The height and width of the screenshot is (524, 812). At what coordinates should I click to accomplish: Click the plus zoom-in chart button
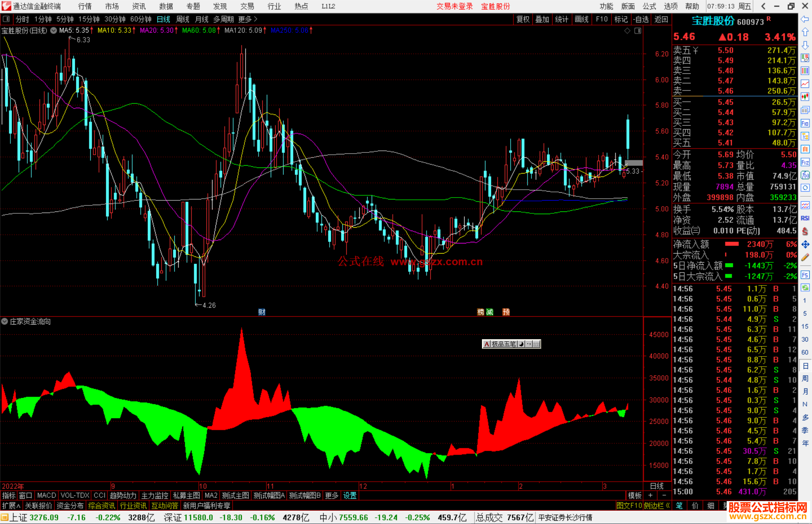pos(650,495)
